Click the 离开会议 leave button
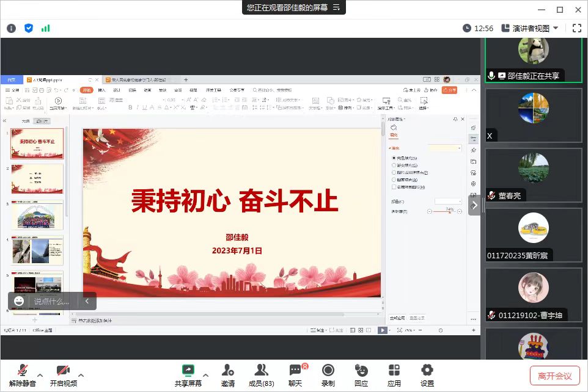Image resolution: width=588 pixels, height=392 pixels. pos(555,376)
